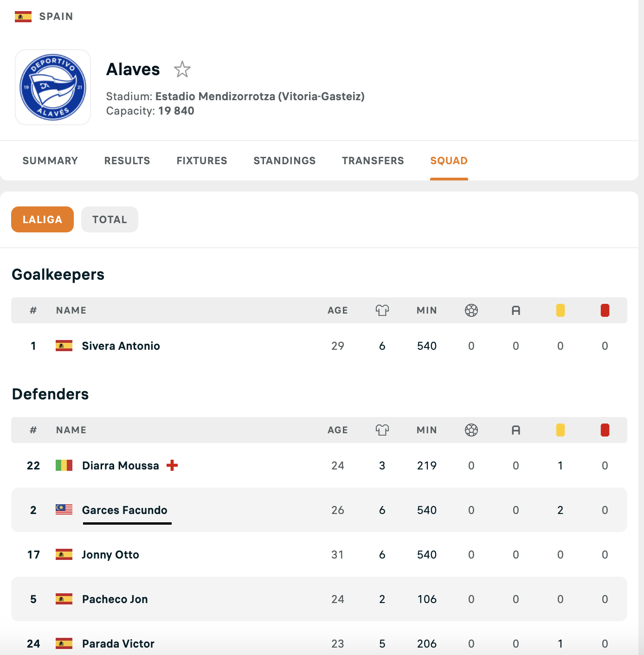Click the Deportivo Alaves club crest
Image resolution: width=644 pixels, height=655 pixels.
point(53,87)
